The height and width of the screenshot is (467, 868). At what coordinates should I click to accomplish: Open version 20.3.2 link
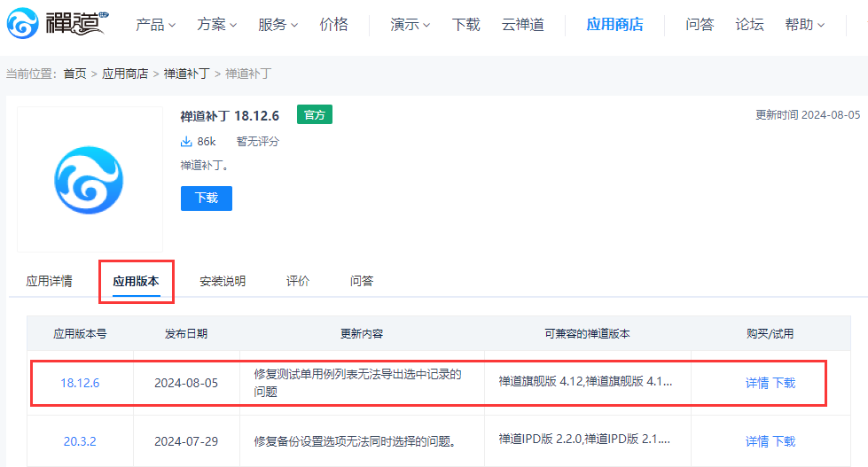80,441
